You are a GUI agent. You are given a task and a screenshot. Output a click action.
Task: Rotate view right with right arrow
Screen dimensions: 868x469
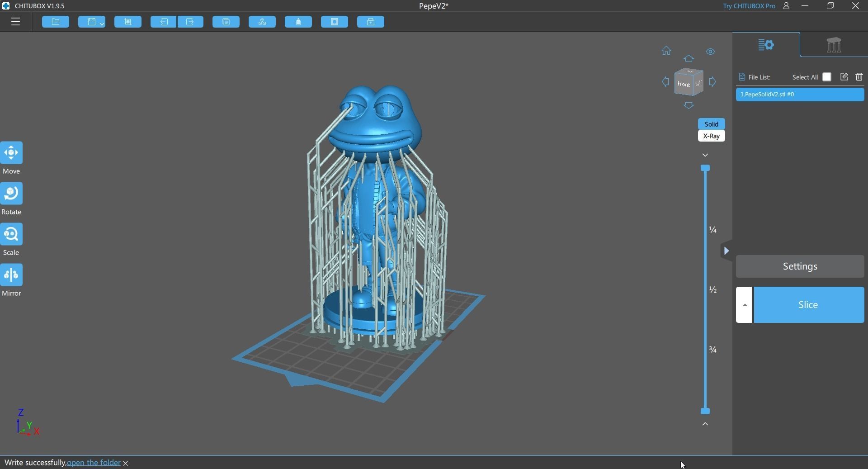713,82
